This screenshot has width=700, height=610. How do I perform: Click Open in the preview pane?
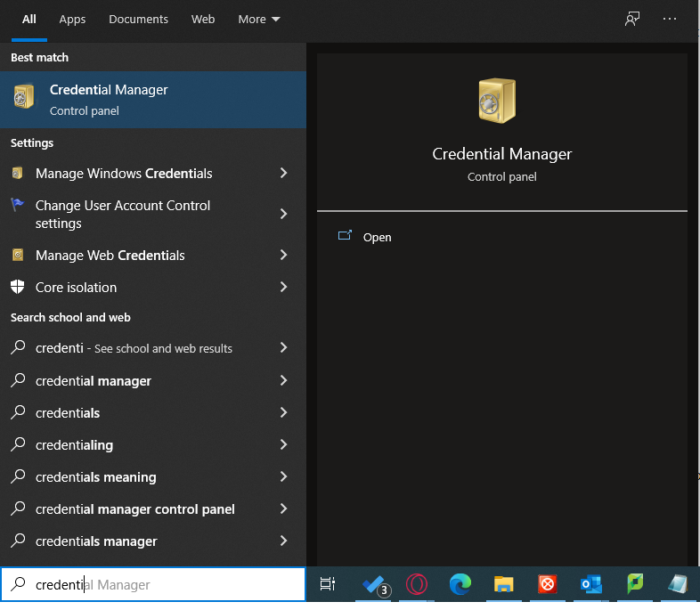[x=378, y=238]
